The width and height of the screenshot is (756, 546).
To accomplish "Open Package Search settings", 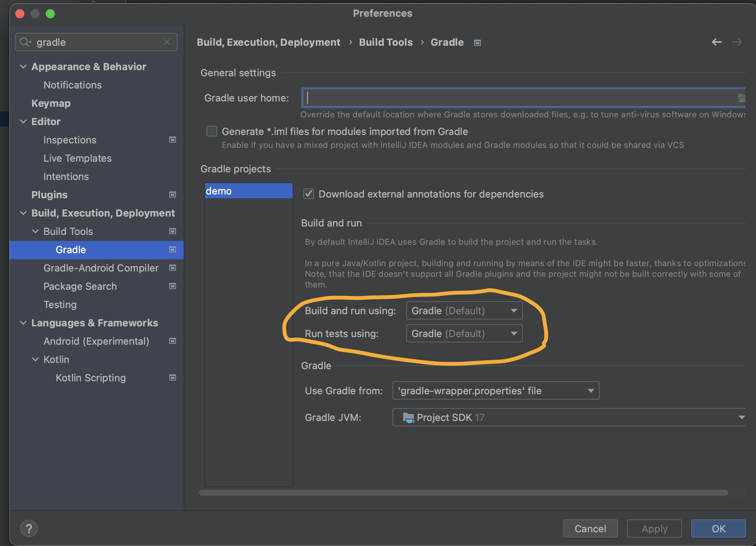I will point(80,286).
